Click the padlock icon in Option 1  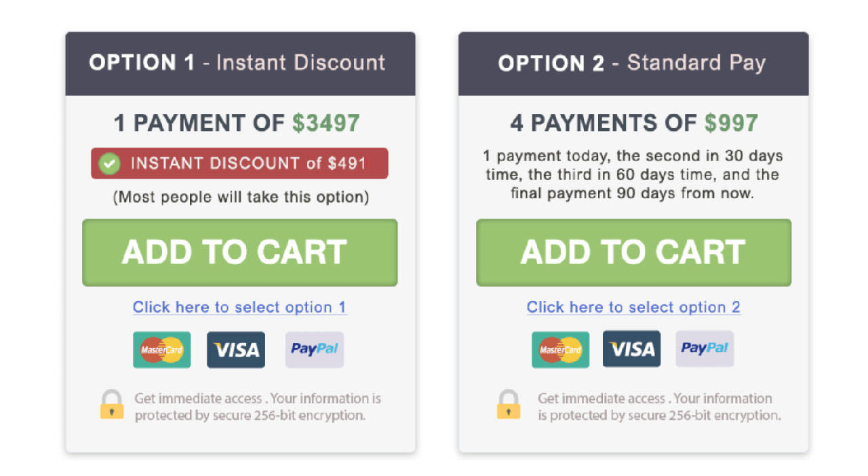pyautogui.click(x=112, y=404)
